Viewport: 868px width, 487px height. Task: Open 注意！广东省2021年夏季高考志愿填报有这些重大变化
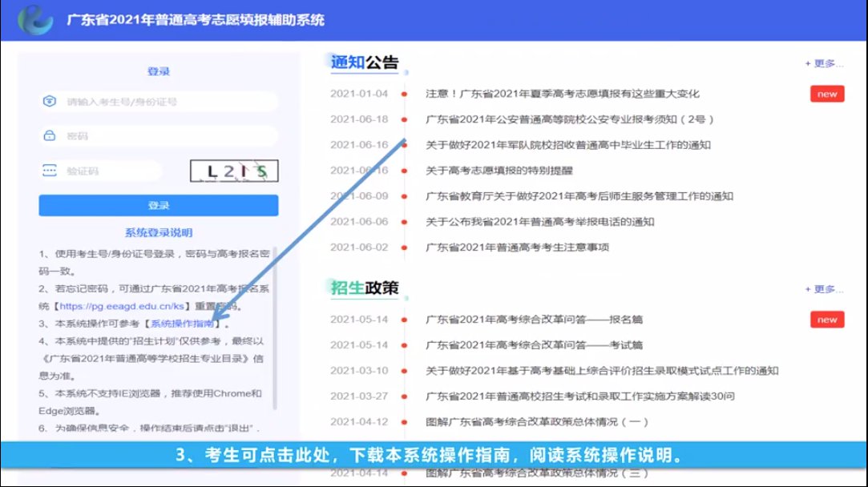coord(562,94)
